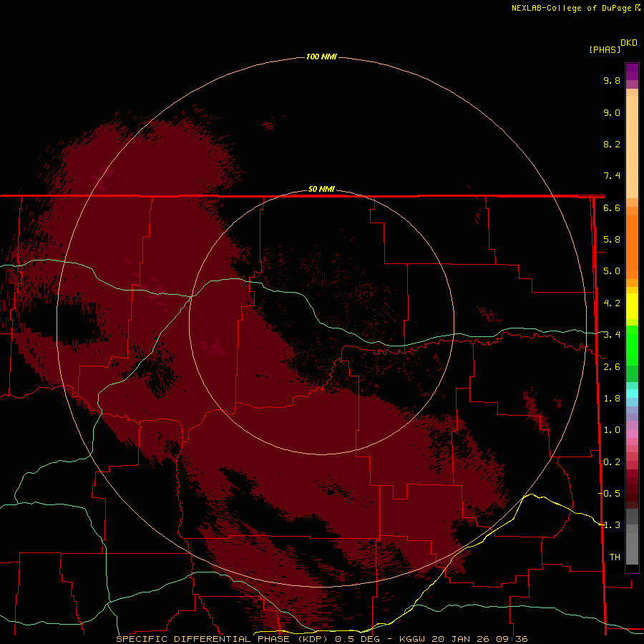Pick the bright green band of the color scale
This screenshot has height=644, width=644.
(x=632, y=345)
